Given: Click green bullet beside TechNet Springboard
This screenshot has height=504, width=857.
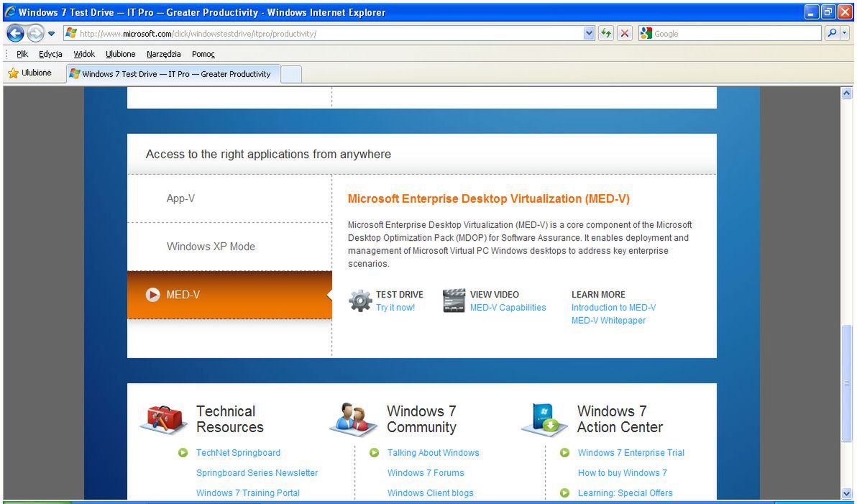Looking at the screenshot, I should (x=183, y=453).
